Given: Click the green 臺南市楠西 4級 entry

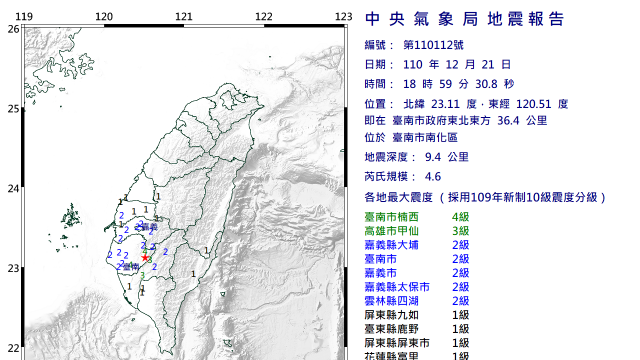Looking at the screenshot, I should tap(417, 217).
